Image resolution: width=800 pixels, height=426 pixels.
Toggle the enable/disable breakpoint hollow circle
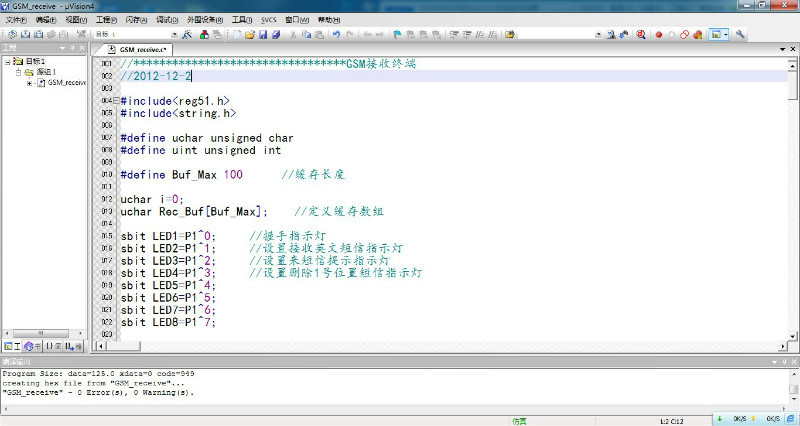point(670,34)
